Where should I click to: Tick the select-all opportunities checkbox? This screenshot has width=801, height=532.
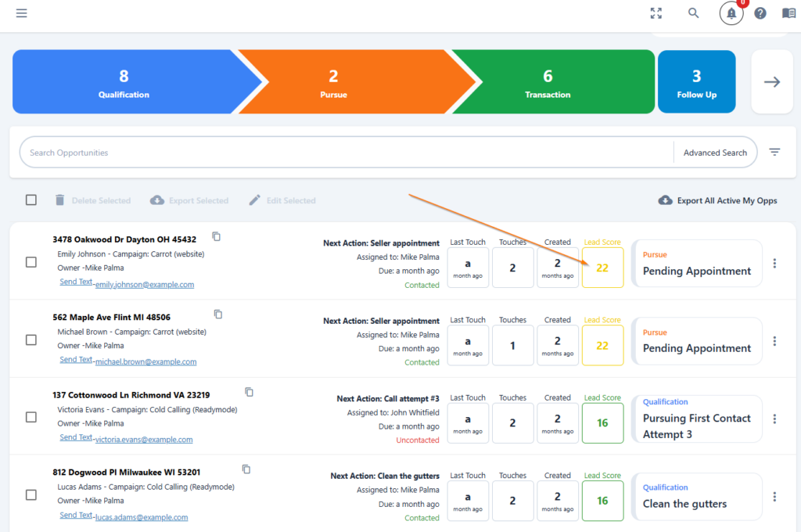point(31,199)
